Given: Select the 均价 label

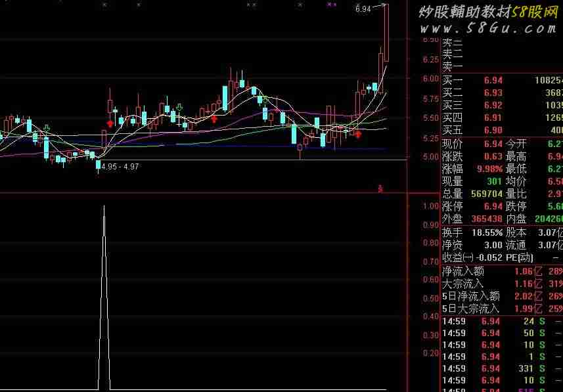Looking at the screenshot, I should click(x=516, y=181).
